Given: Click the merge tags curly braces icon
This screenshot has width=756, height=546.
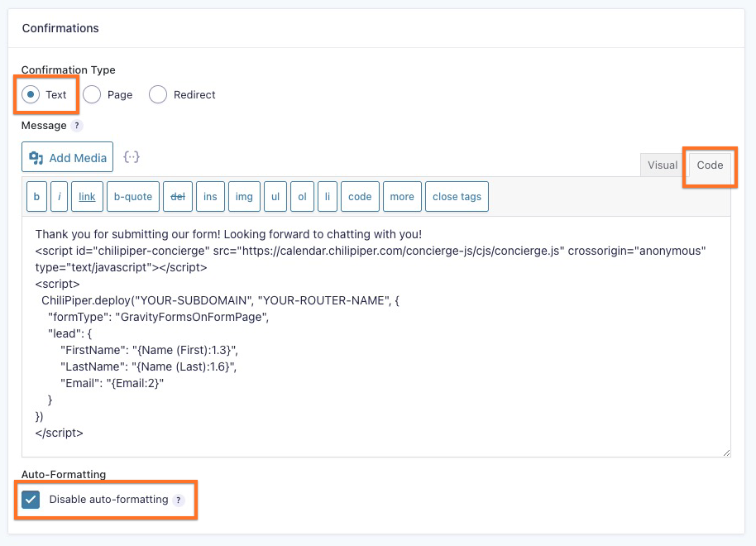Looking at the screenshot, I should (x=131, y=156).
